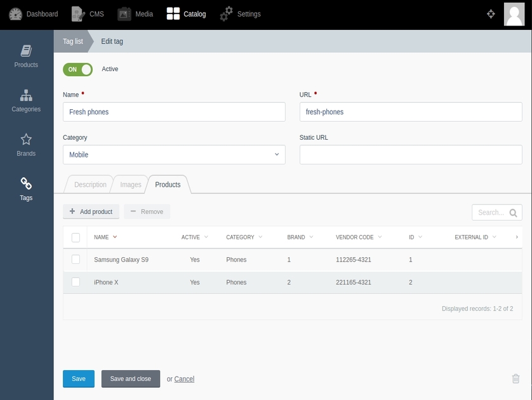The width and height of the screenshot is (532, 400).
Task: Click Save and close button
Action: pos(131,378)
